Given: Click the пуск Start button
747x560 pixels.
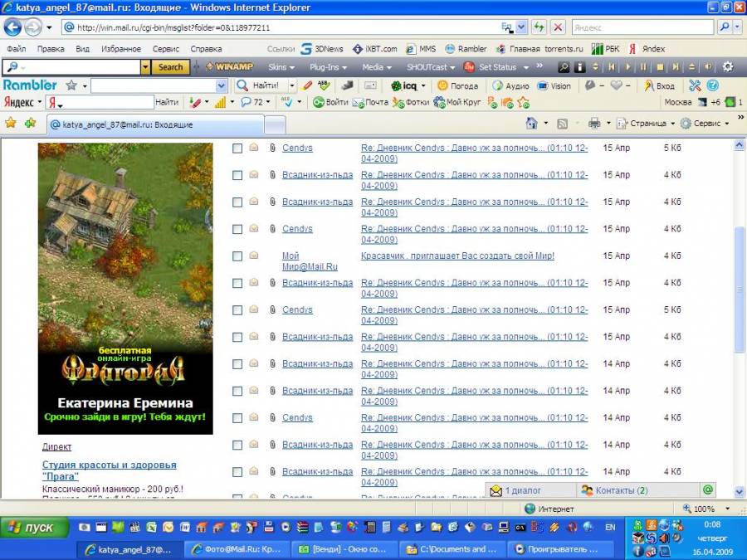Looking at the screenshot, I should 34,528.
